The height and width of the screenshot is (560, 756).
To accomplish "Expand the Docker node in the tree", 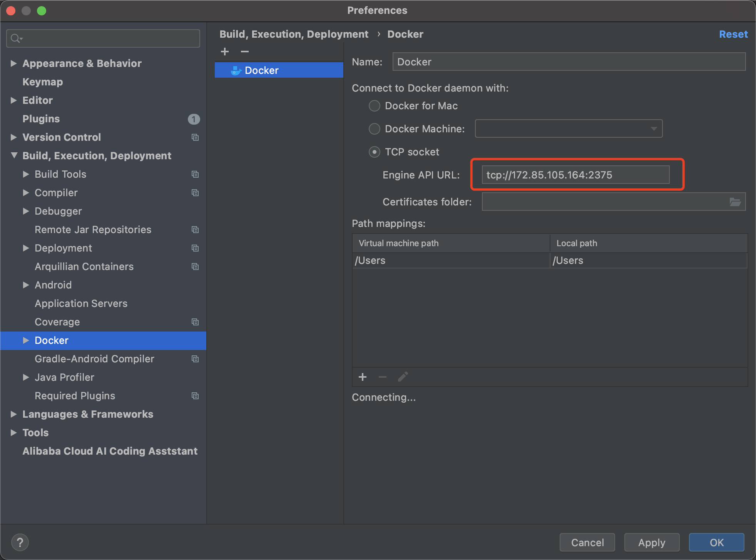I will (x=26, y=340).
